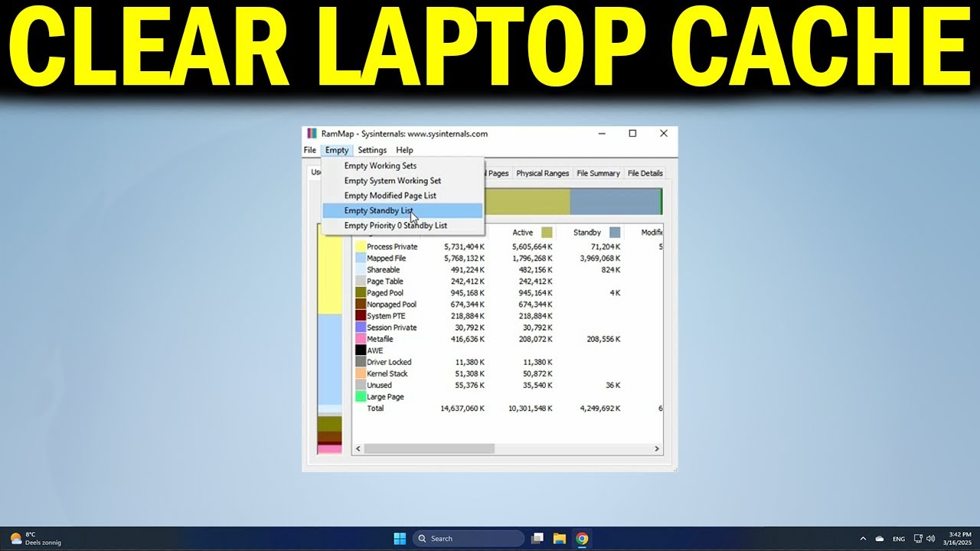Click the OneDrive cloud tray icon

click(880, 539)
